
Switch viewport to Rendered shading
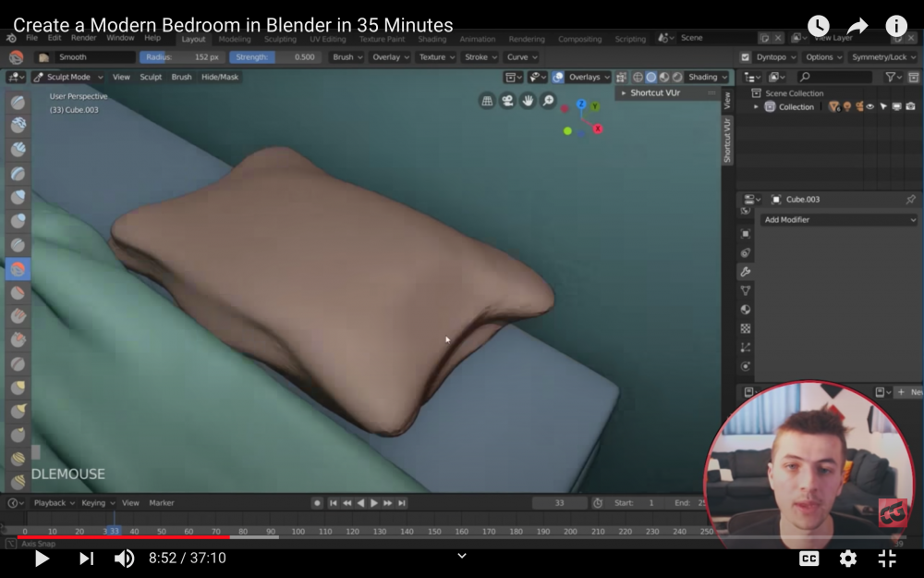click(677, 78)
